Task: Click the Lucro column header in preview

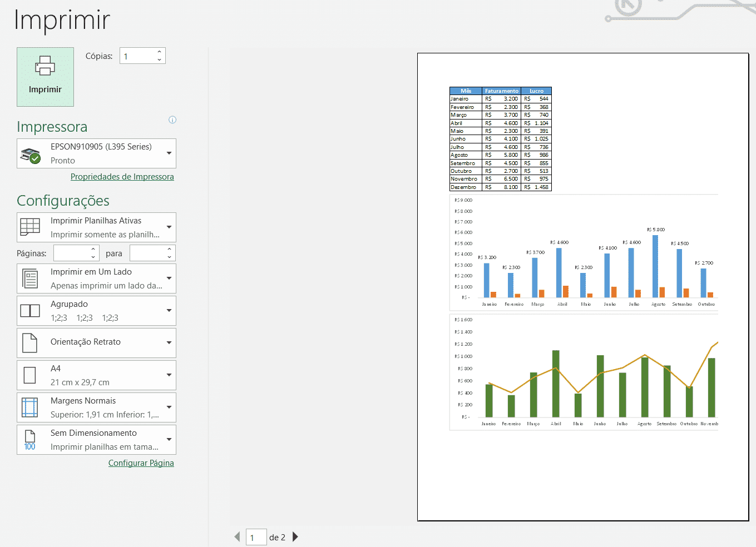Action: coord(536,91)
